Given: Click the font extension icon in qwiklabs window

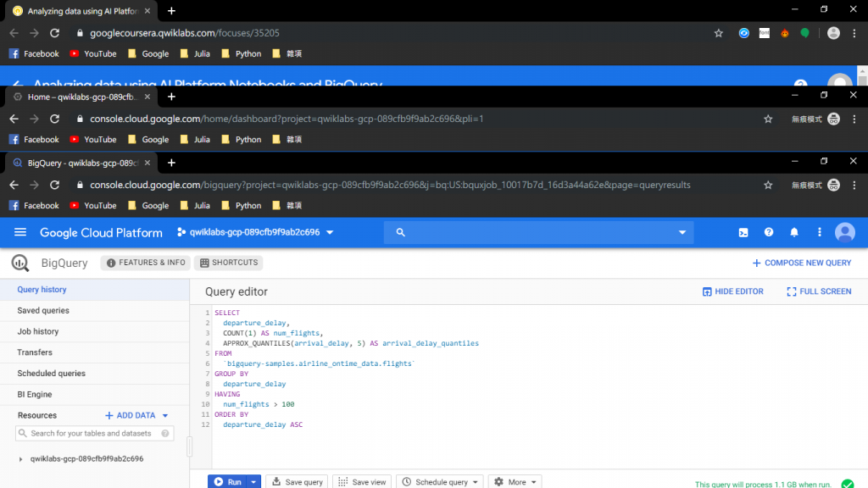Looking at the screenshot, I should tap(765, 33).
